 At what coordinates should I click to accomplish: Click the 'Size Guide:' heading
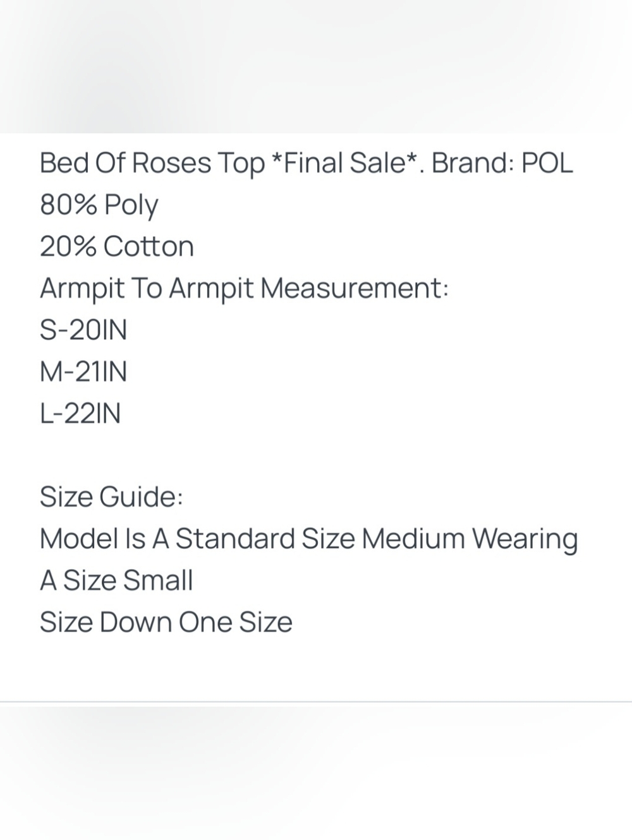point(111,496)
